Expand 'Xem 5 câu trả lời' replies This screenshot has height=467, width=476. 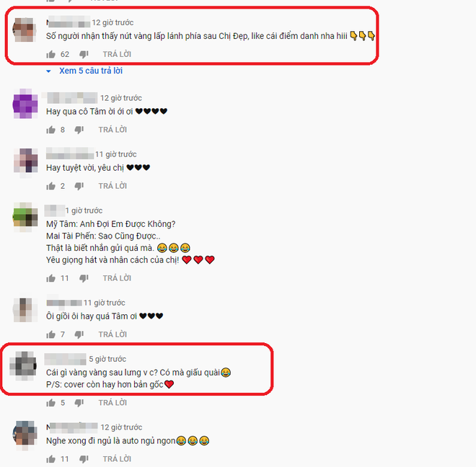91,71
